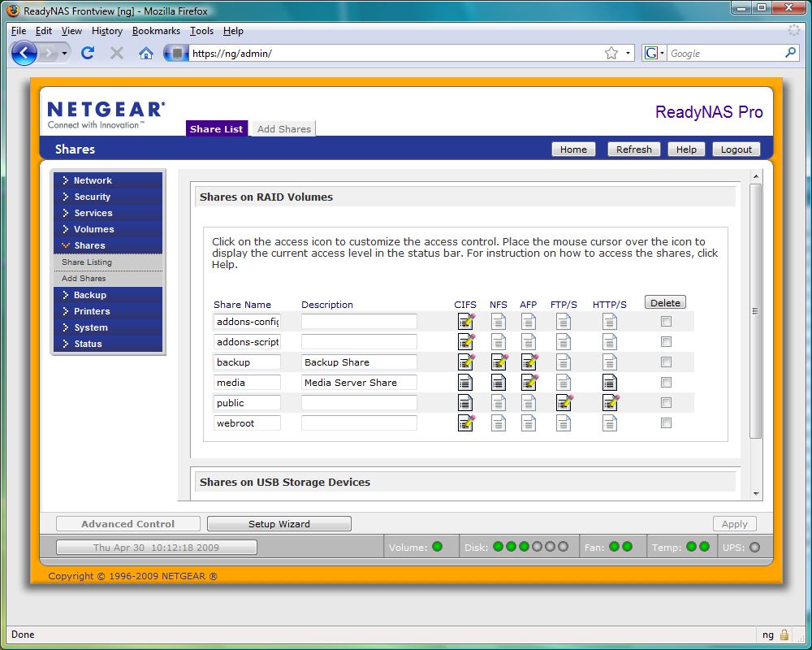Click the Refresh button

tap(634, 149)
